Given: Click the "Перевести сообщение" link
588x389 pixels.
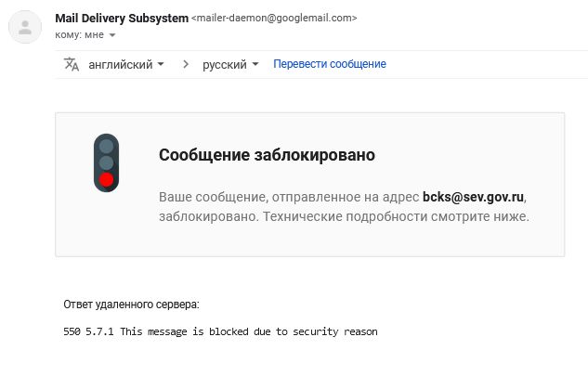Looking at the screenshot, I should pyautogui.click(x=329, y=64).
